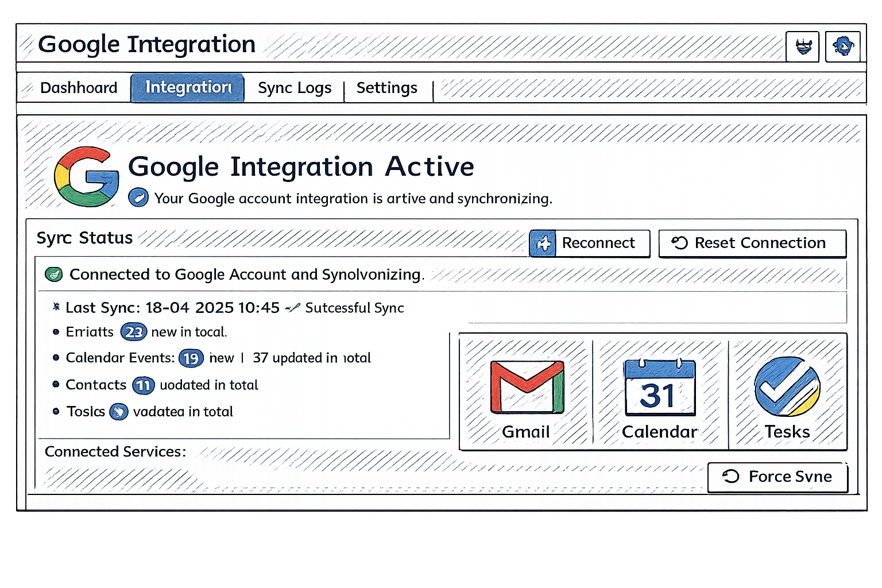
Task: Open the Dashboard tab
Action: point(79,88)
